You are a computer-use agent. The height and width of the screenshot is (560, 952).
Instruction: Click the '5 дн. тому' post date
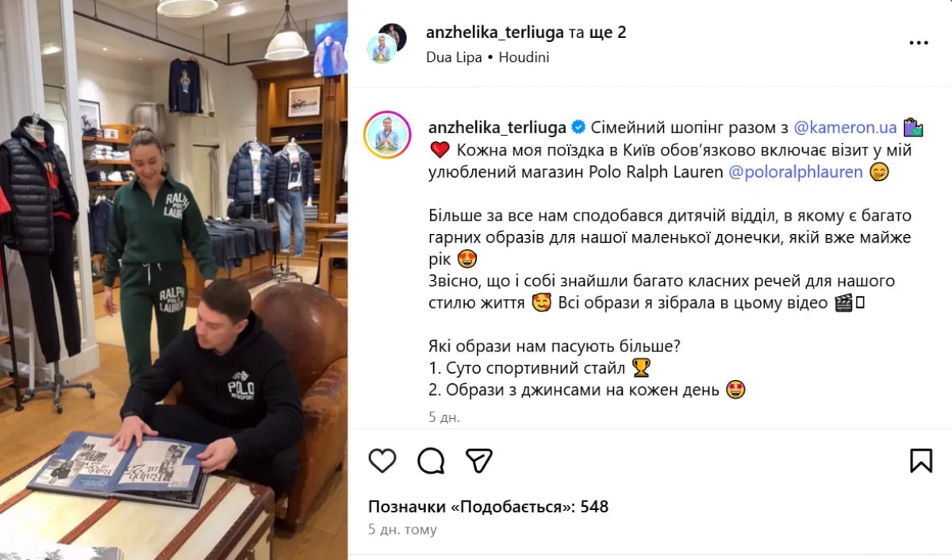tap(402, 530)
